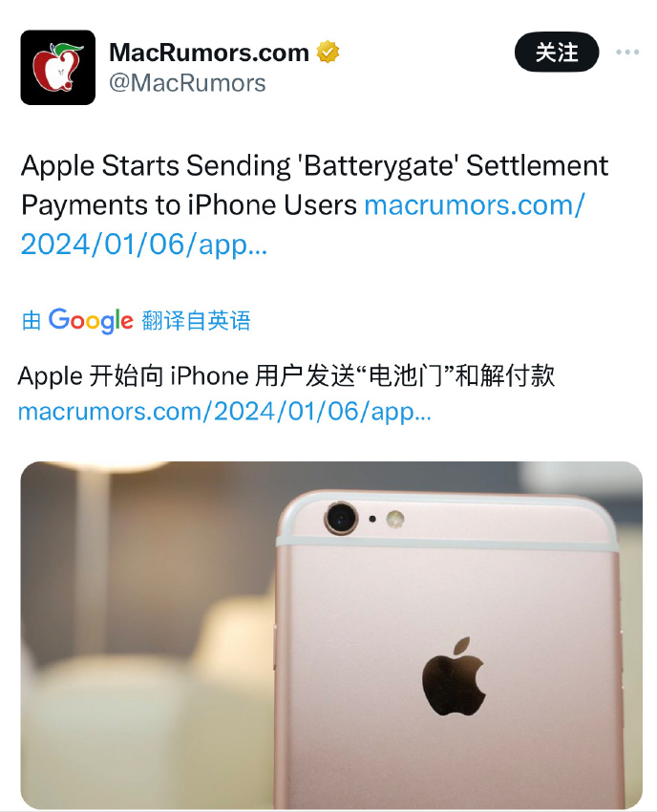
Task: Open the rose gold iPhone photo
Action: pyautogui.click(x=331, y=635)
